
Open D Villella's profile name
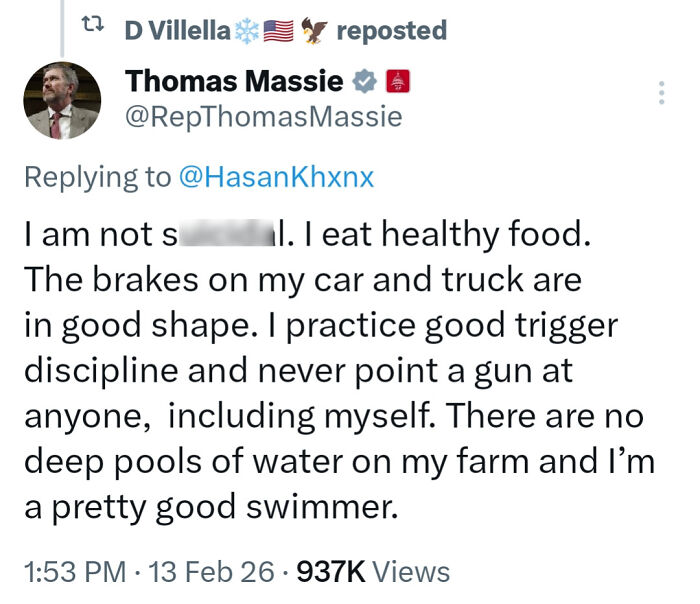(177, 31)
